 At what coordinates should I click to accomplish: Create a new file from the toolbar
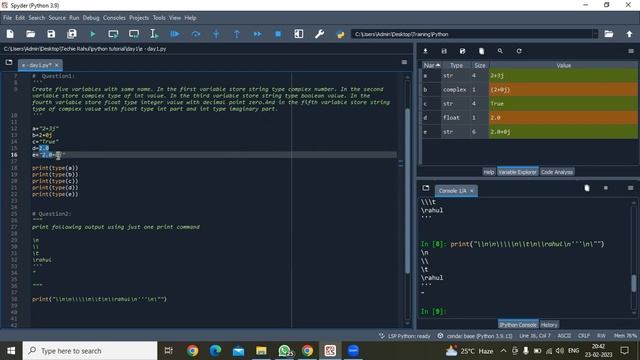(10, 34)
